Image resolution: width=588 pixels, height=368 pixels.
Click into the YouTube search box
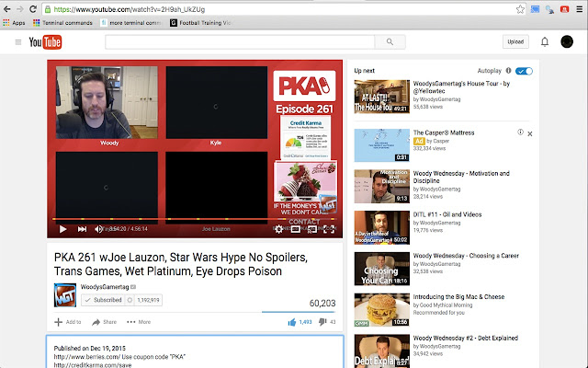pyautogui.click(x=240, y=42)
